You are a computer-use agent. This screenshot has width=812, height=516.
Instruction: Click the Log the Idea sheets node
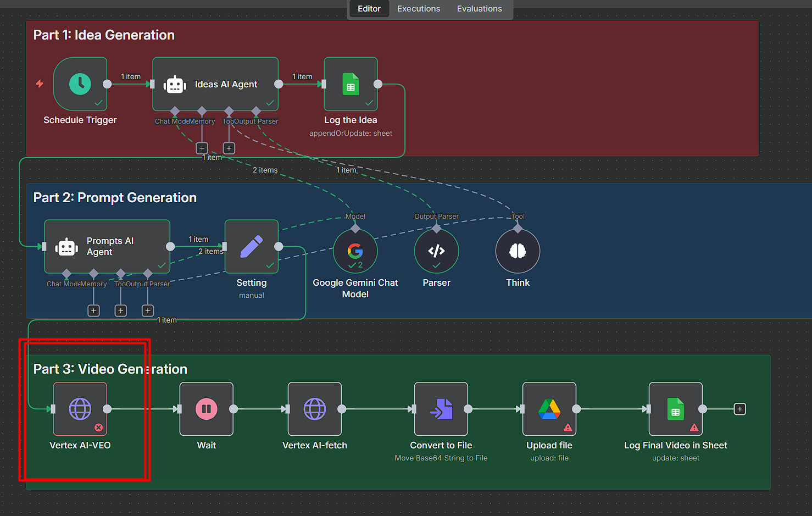click(351, 84)
